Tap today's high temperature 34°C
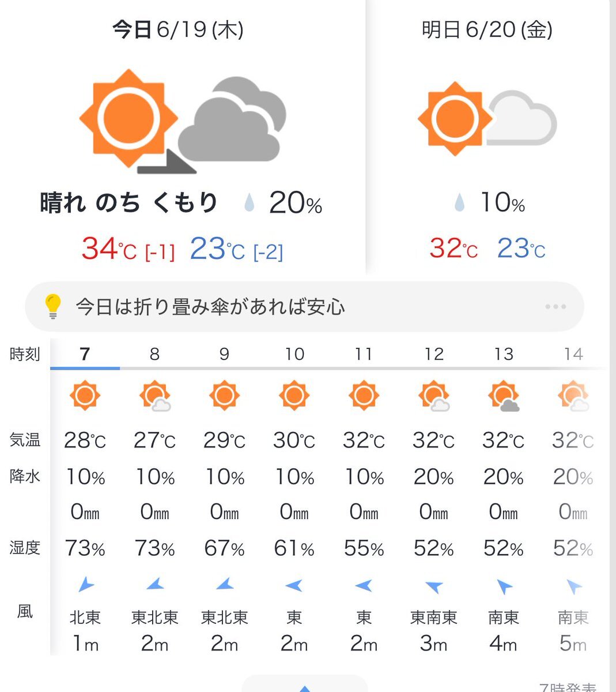 coord(109,249)
